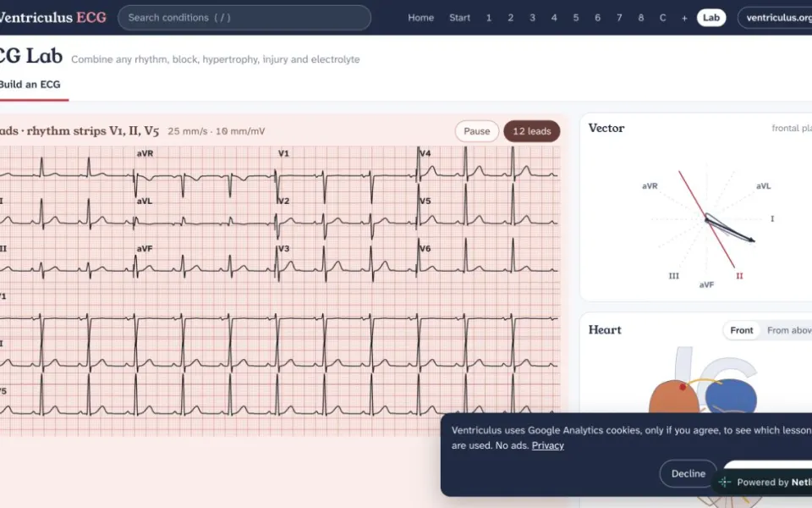Click the Vector panel heading
Image resolution: width=812 pixels, height=508 pixels.
click(606, 128)
